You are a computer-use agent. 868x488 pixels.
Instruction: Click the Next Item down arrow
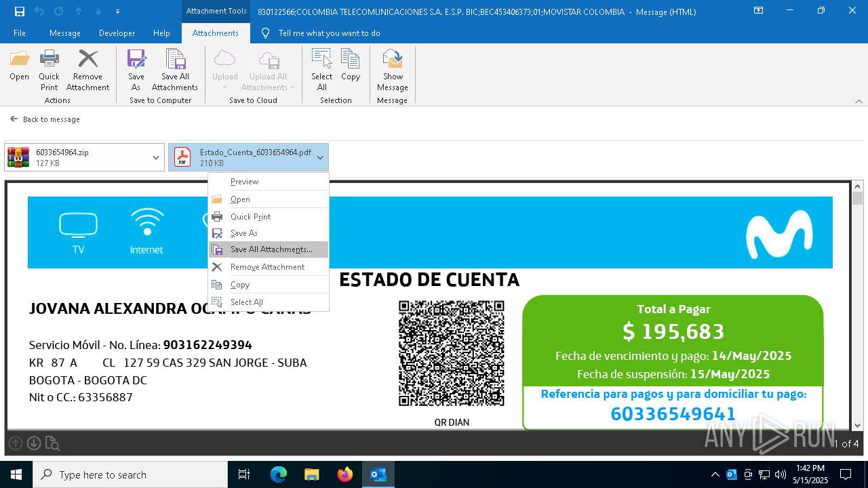tap(98, 12)
